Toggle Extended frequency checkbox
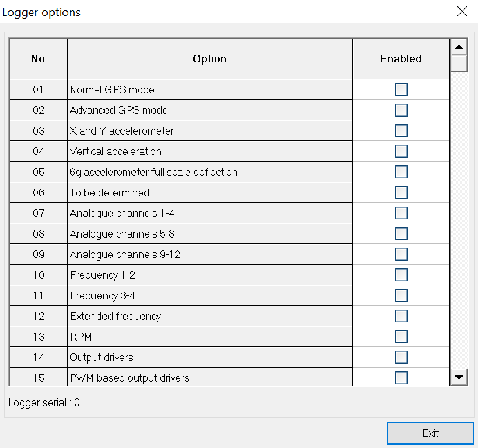 pos(401,316)
